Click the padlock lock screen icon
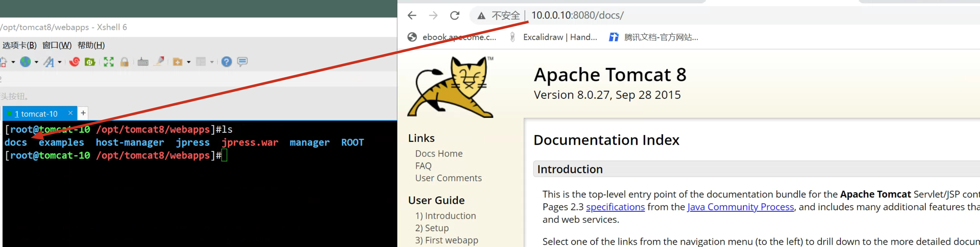The width and height of the screenshot is (980, 247). 124,62
